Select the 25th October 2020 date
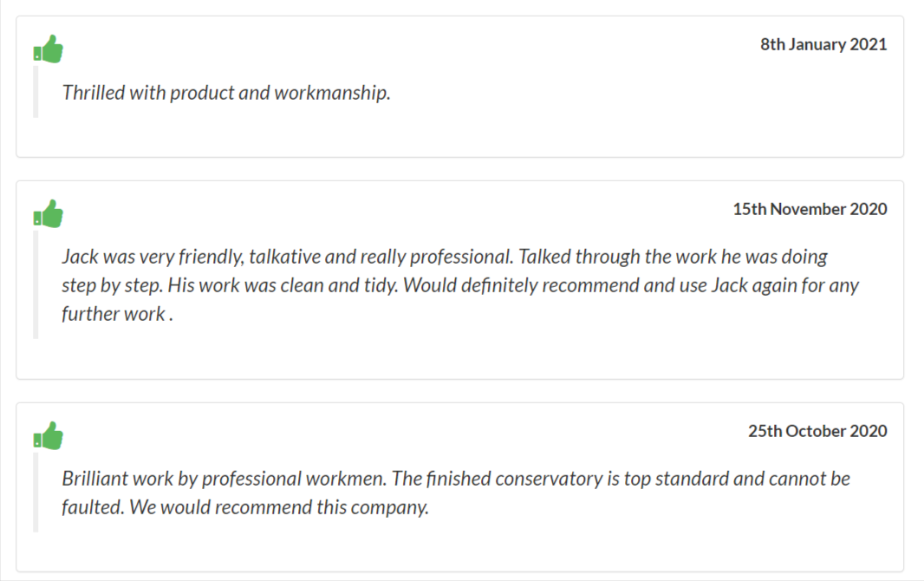This screenshot has height=581, width=924. coord(817,431)
